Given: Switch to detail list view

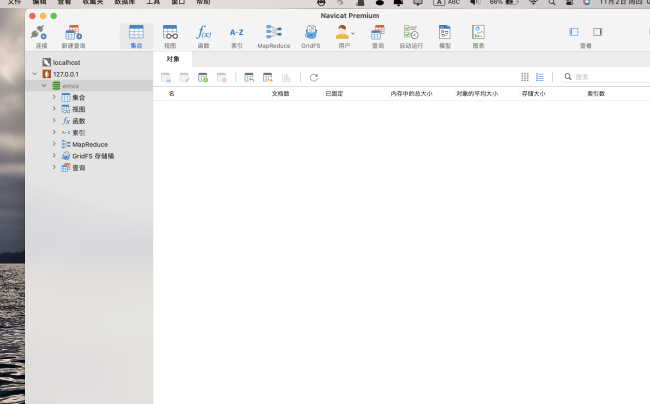Looking at the screenshot, I should 540,77.
